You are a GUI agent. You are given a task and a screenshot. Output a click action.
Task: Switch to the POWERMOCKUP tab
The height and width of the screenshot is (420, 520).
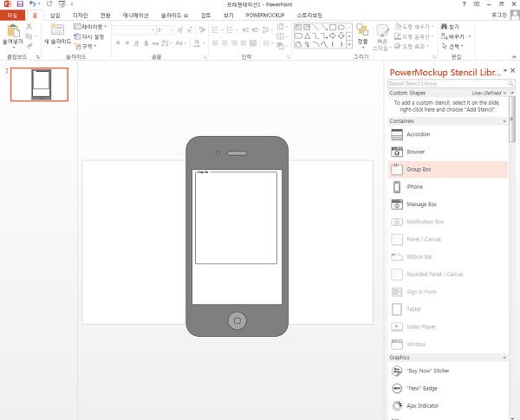point(265,16)
